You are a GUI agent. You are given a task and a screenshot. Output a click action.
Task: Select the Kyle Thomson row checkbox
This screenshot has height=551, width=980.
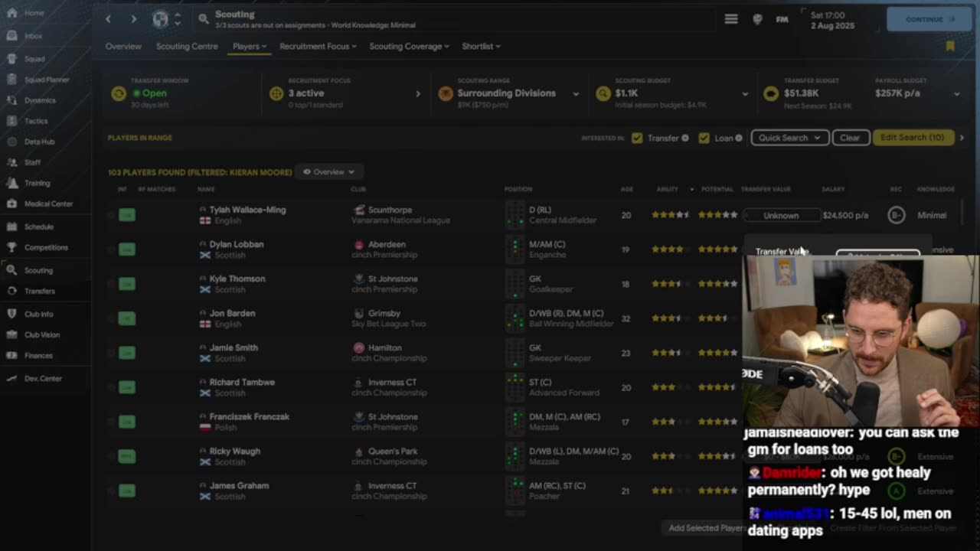112,284
